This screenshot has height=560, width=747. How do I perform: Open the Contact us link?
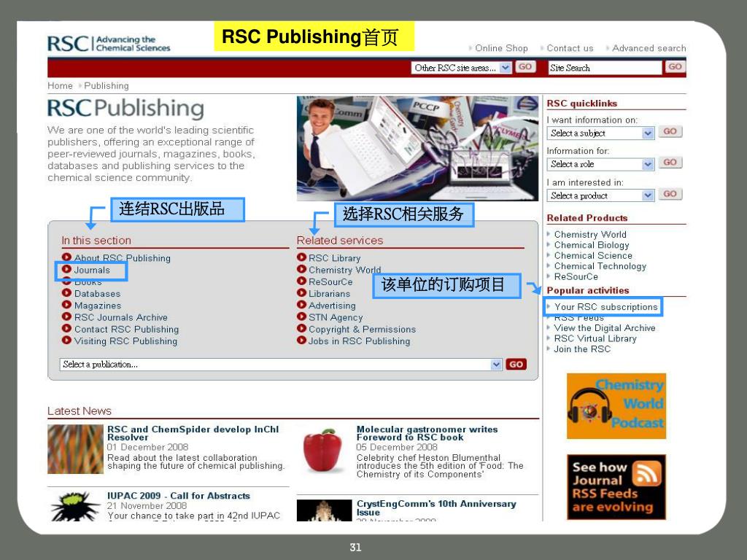pos(570,48)
